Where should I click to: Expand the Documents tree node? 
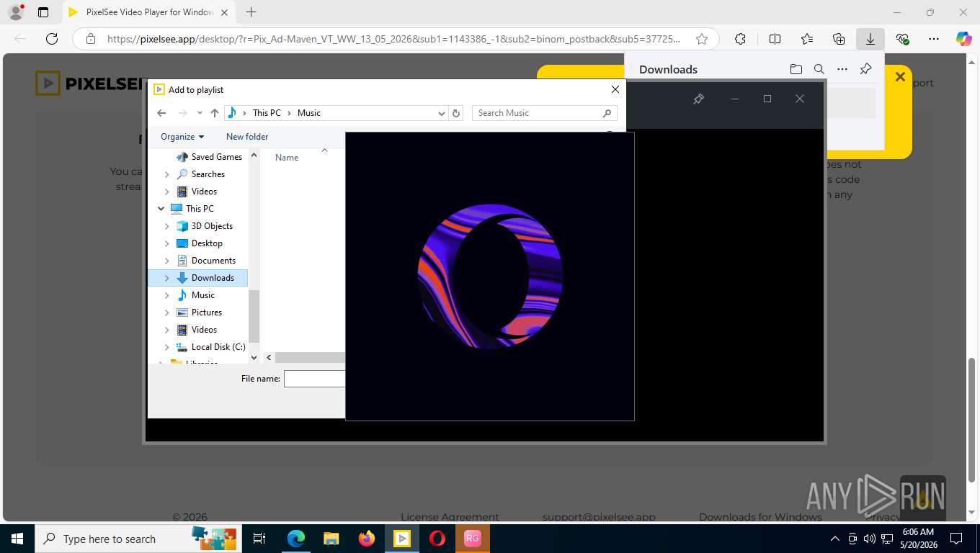[167, 261]
